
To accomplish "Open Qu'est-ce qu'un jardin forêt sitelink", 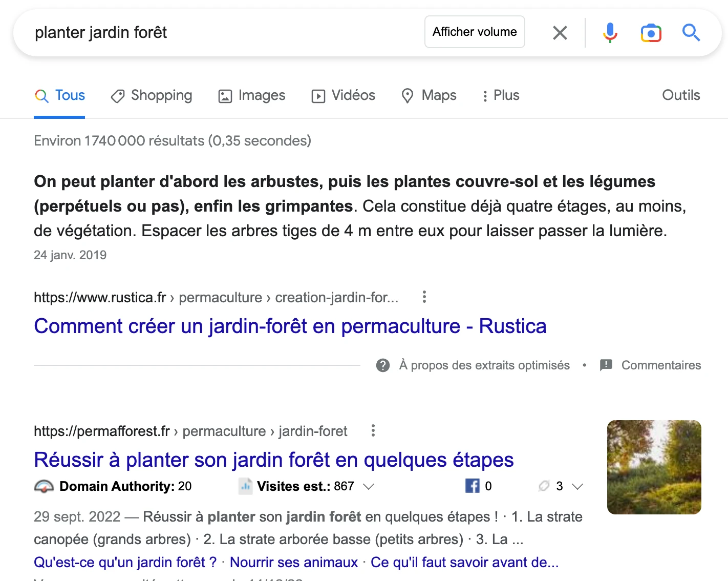I will point(125,563).
